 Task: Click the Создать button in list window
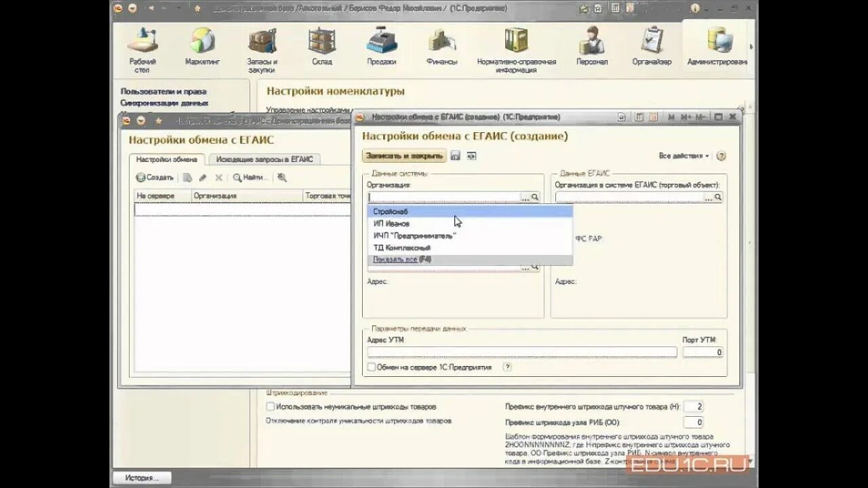tap(155, 178)
